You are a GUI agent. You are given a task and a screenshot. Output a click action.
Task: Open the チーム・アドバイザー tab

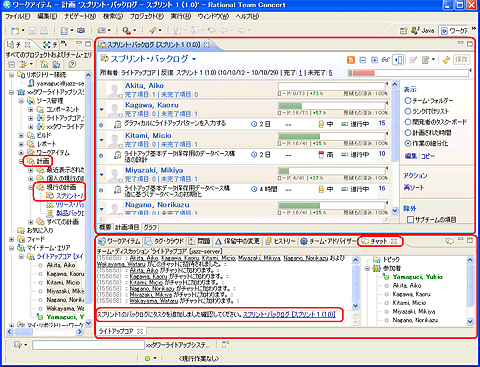[329, 241]
